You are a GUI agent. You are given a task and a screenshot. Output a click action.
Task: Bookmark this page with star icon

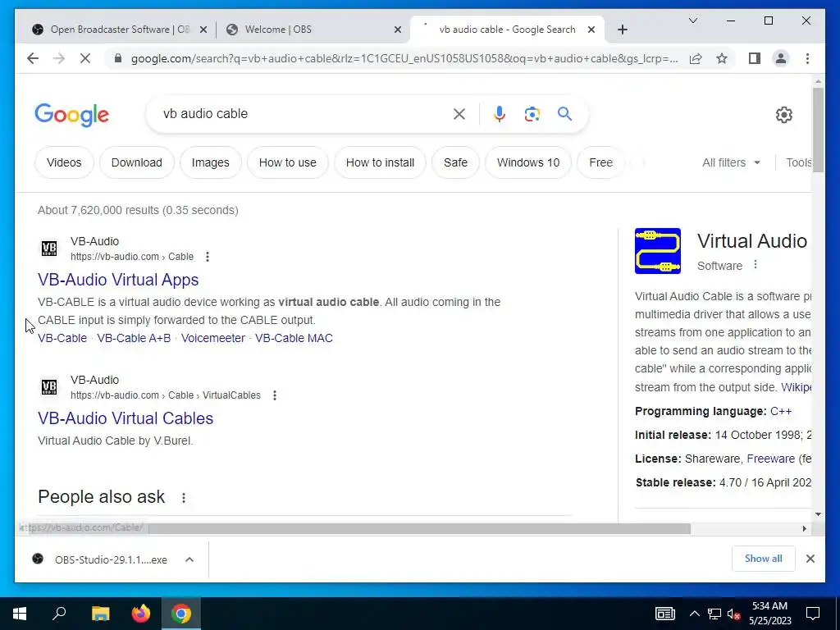click(x=722, y=58)
